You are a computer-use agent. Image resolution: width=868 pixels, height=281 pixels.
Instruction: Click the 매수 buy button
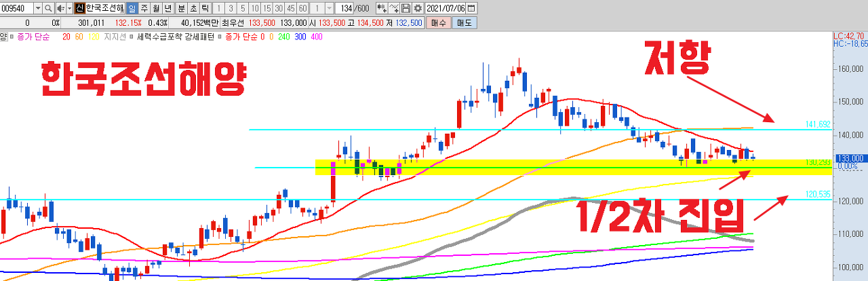click(x=439, y=22)
